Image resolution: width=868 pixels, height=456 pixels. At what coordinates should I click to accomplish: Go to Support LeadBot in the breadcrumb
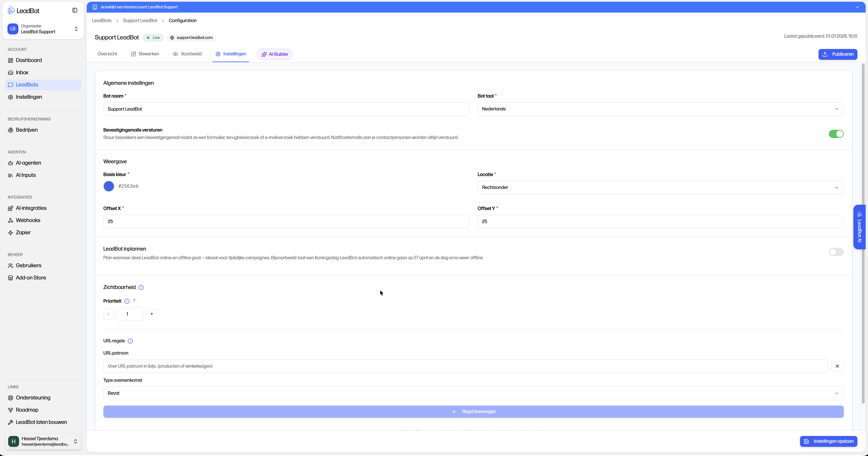coord(140,21)
